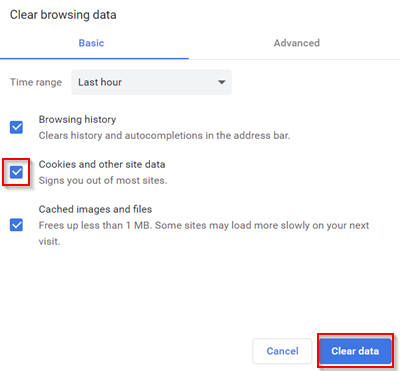Click the 'Time range' label
This screenshot has width=400, height=371.
[x=36, y=82]
